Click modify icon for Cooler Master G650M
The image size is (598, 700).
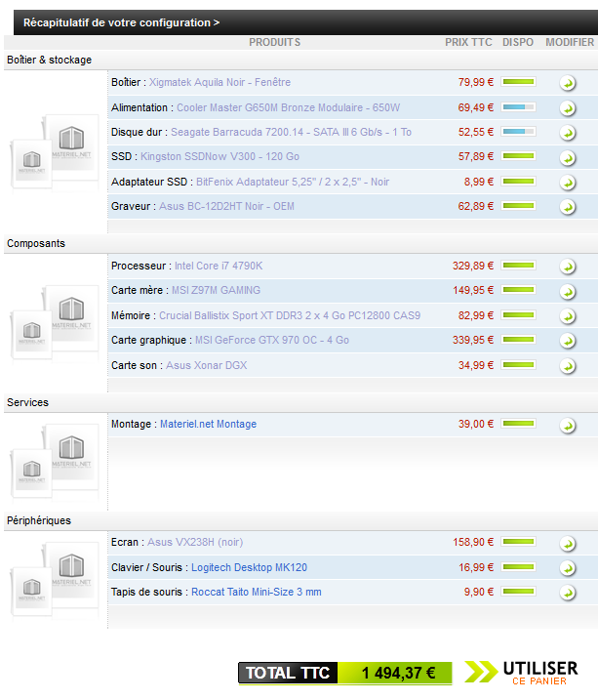[568, 108]
